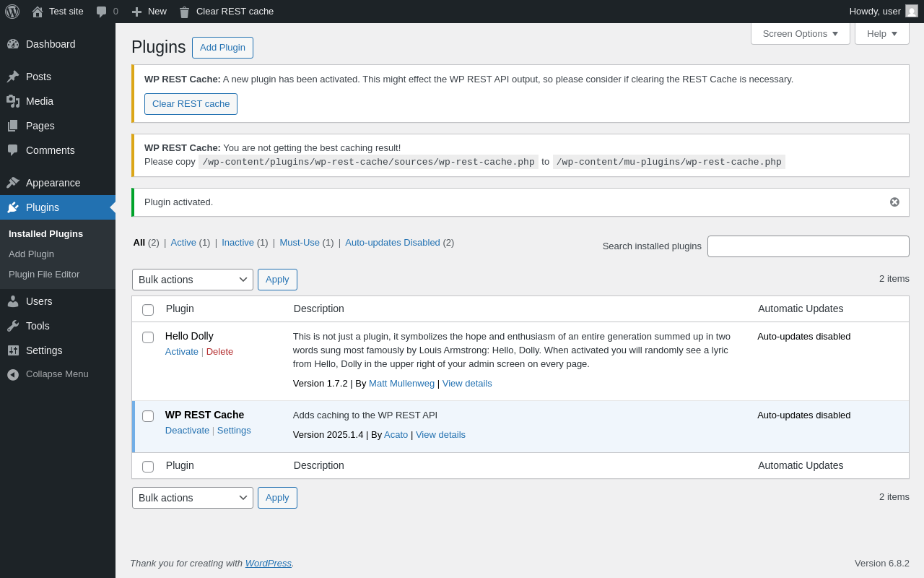
Task: Open the WordPress logo menu
Action: point(12,12)
